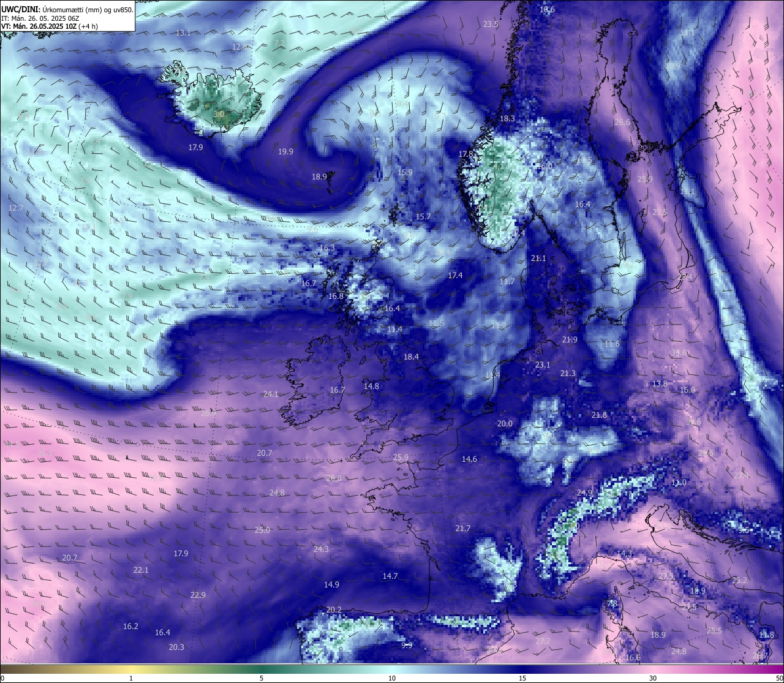Click the 18.4 value over England
The width and height of the screenshot is (784, 683).
tap(411, 357)
